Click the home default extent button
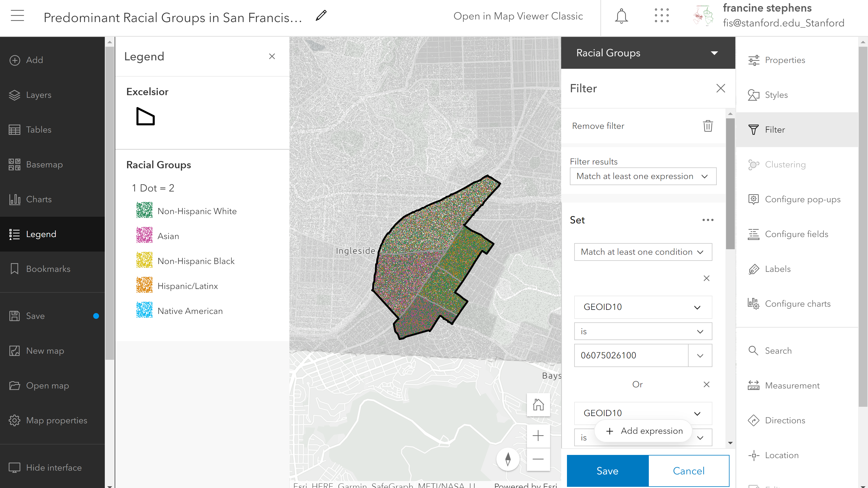 click(x=538, y=404)
